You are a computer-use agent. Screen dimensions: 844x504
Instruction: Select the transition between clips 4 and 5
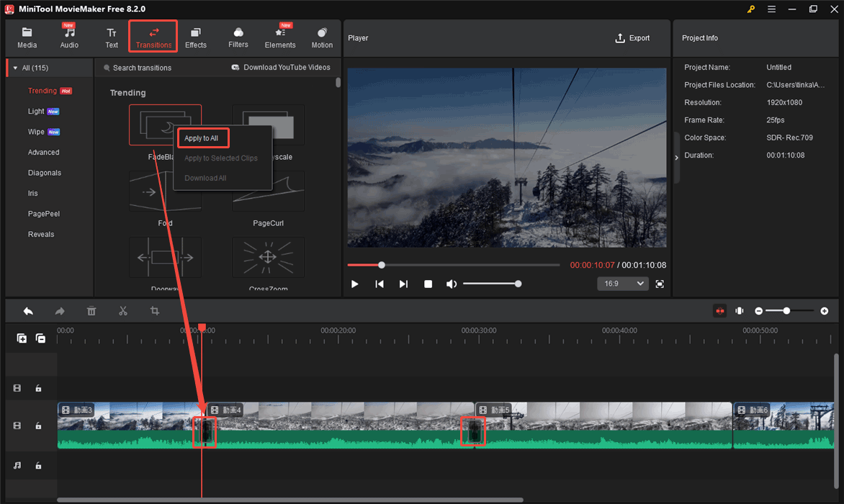click(473, 431)
